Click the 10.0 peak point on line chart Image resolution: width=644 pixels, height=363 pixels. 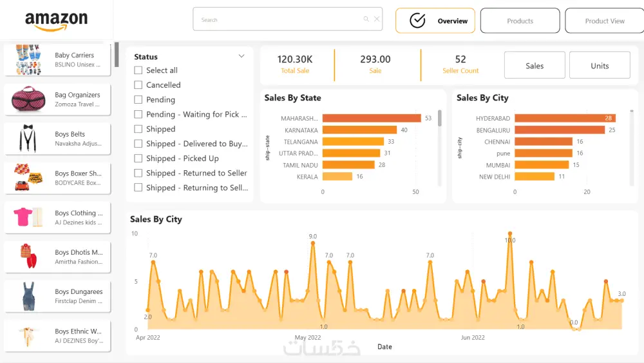click(x=510, y=233)
